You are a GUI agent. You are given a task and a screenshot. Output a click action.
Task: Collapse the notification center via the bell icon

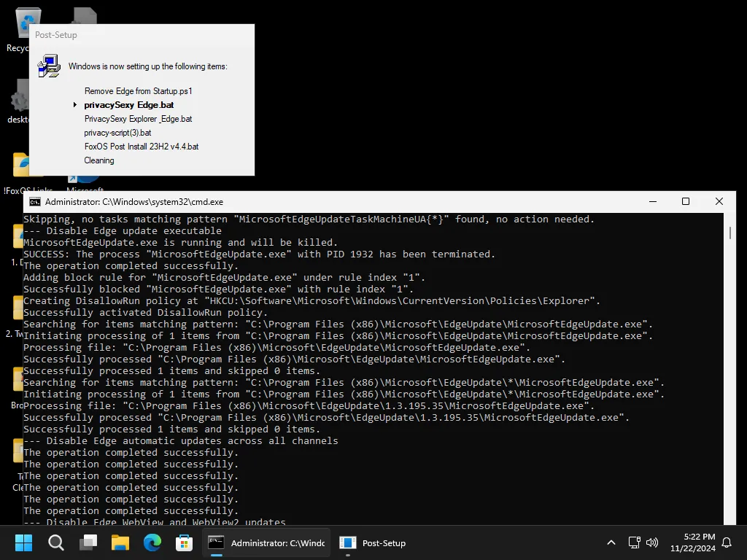pyautogui.click(x=727, y=542)
